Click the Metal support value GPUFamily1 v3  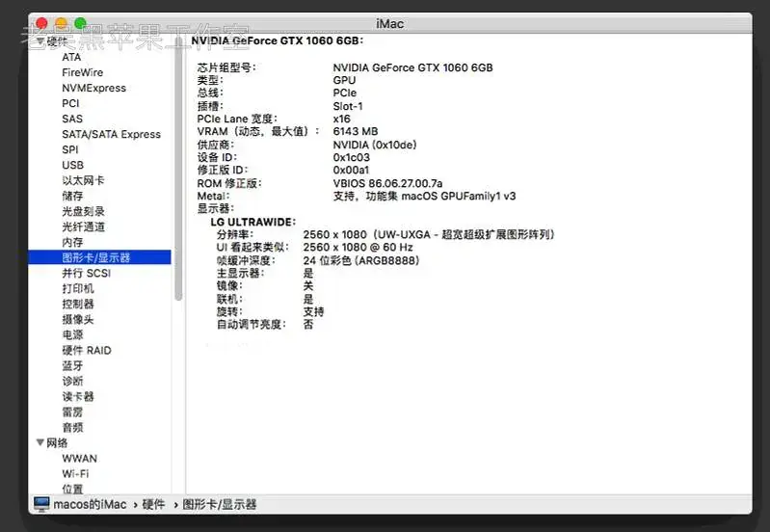click(x=424, y=196)
